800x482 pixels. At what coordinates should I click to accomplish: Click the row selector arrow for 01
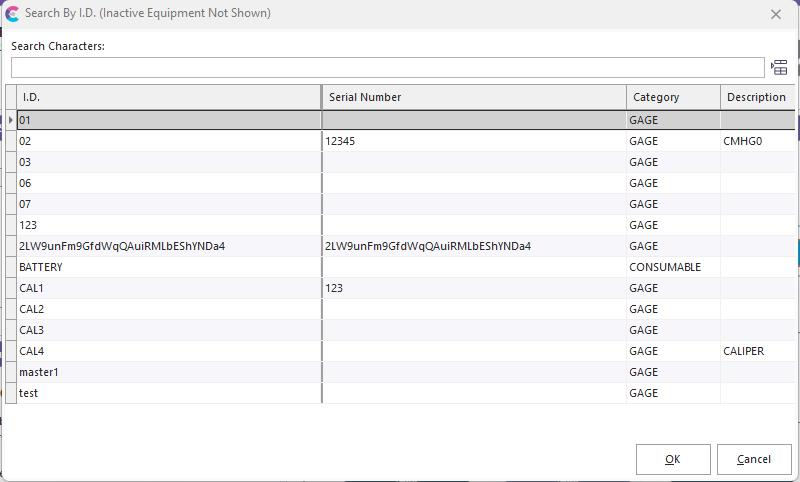(x=11, y=120)
